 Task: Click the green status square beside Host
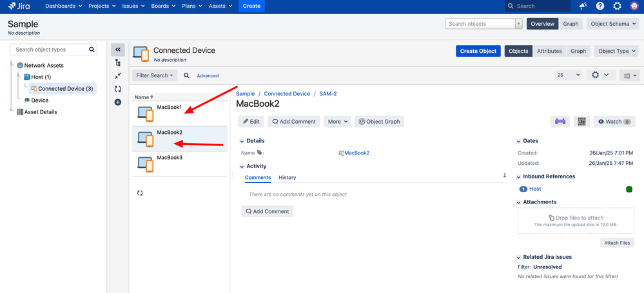coord(629,189)
